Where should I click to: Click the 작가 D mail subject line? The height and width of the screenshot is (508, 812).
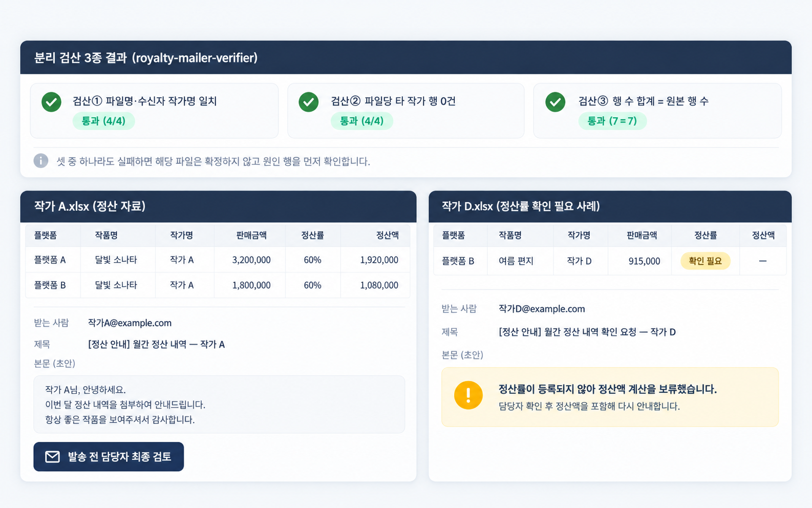pyautogui.click(x=587, y=332)
